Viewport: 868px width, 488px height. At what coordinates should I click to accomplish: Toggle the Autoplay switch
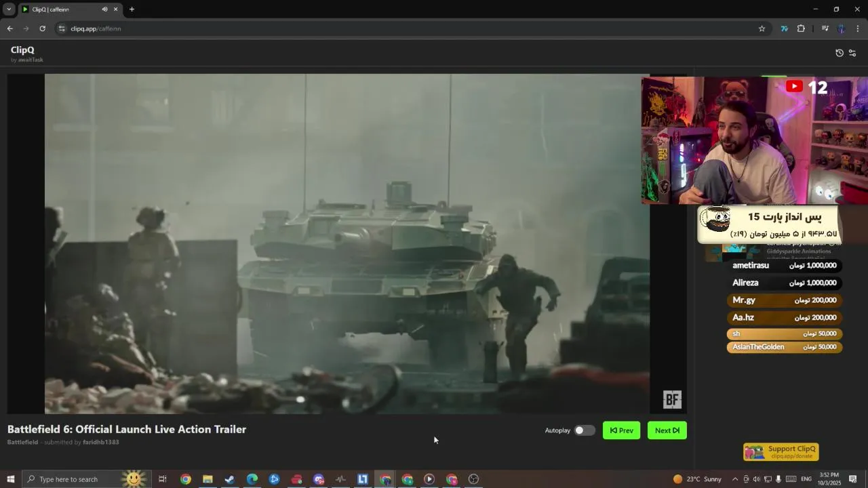click(585, 430)
